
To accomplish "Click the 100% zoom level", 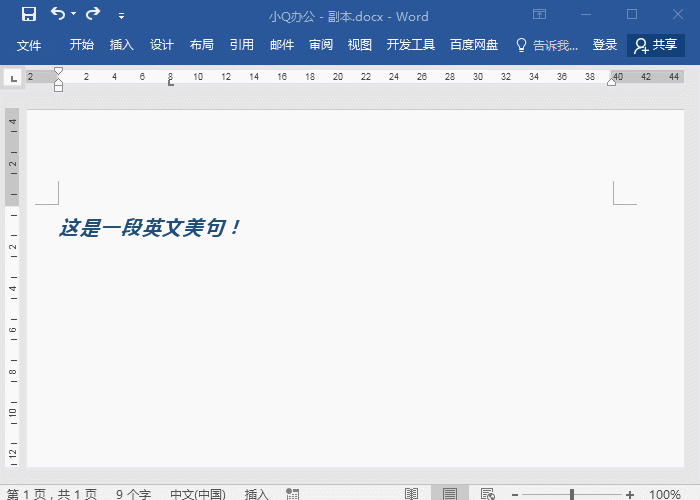I will click(665, 494).
